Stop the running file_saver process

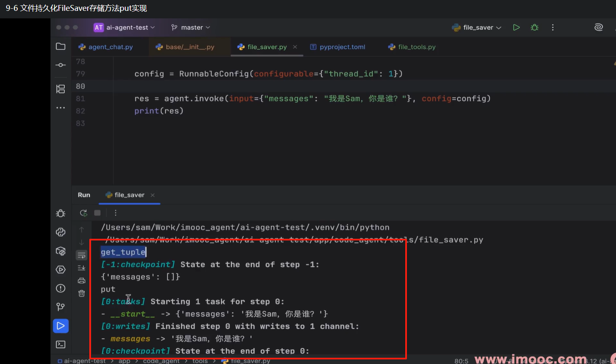(97, 213)
